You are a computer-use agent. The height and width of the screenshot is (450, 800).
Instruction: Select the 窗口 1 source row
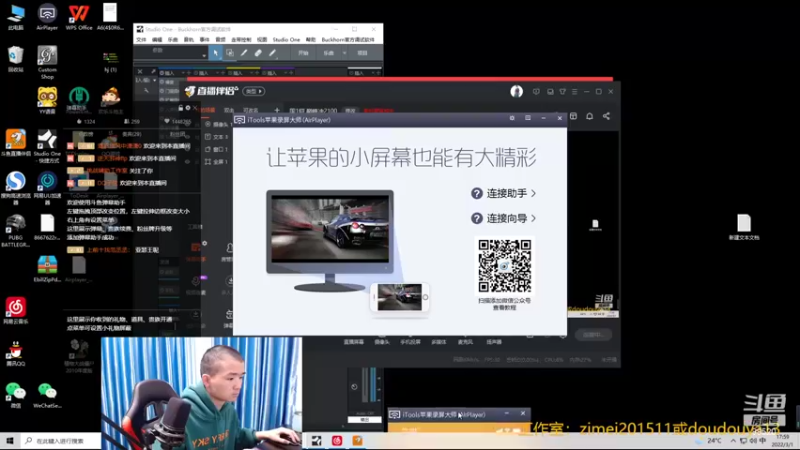pos(218,149)
